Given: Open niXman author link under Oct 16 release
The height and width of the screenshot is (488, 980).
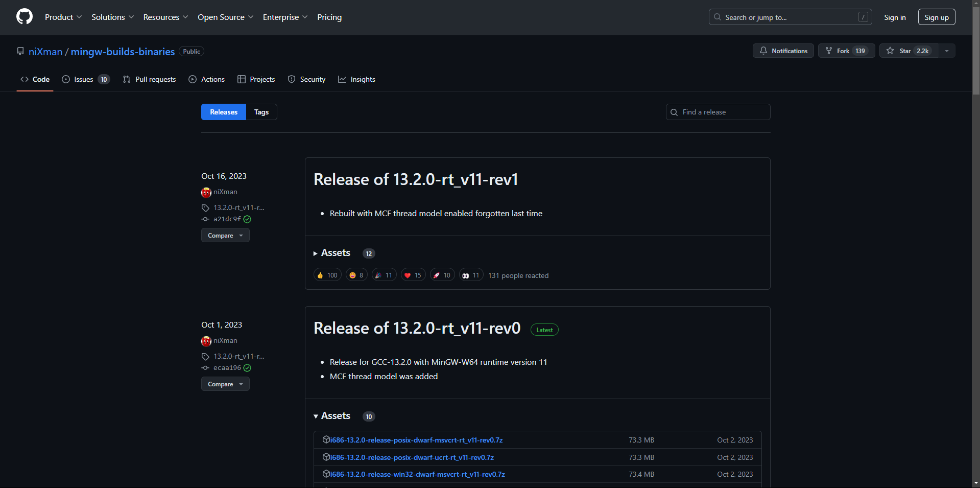Looking at the screenshot, I should click(225, 192).
